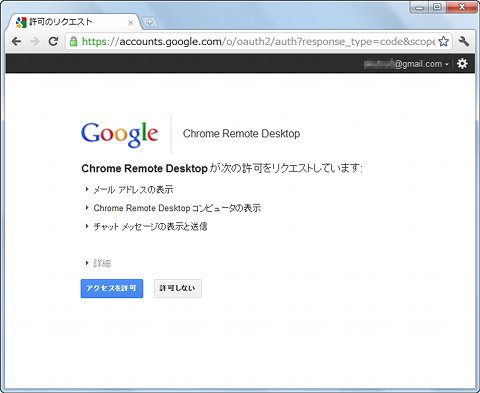Open the Chrome wrench menu
The width and height of the screenshot is (480, 393).
coord(464,41)
